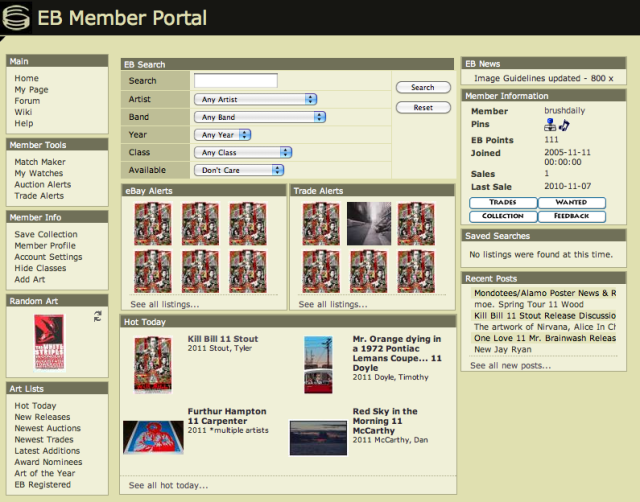The height and width of the screenshot is (502, 640).
Task: Click the brushdaily member name
Action: (564, 111)
